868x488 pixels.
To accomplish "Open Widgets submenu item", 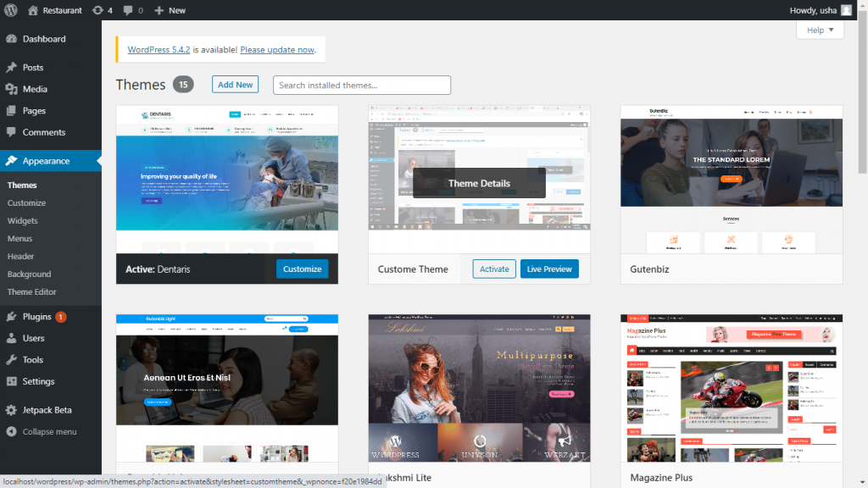I will point(23,221).
